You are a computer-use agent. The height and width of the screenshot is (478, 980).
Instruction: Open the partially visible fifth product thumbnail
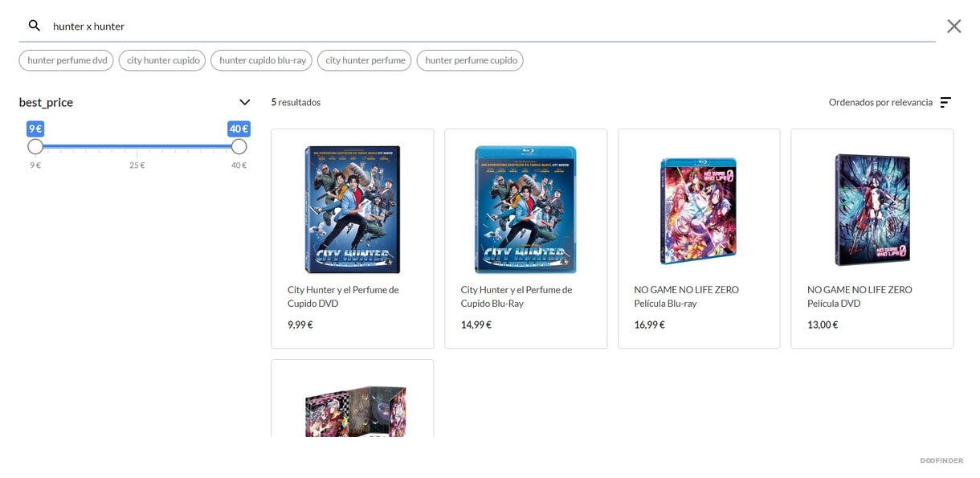(x=356, y=411)
